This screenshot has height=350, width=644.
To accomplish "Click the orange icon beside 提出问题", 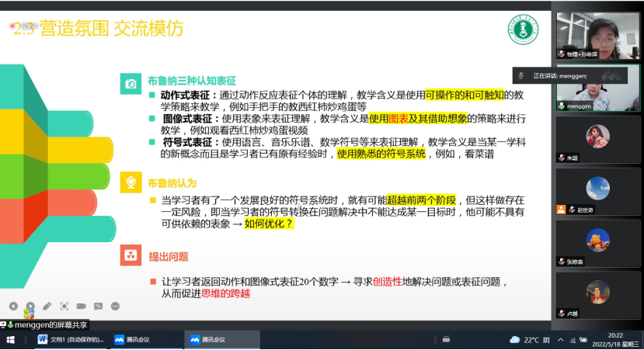I will click(x=131, y=256).
